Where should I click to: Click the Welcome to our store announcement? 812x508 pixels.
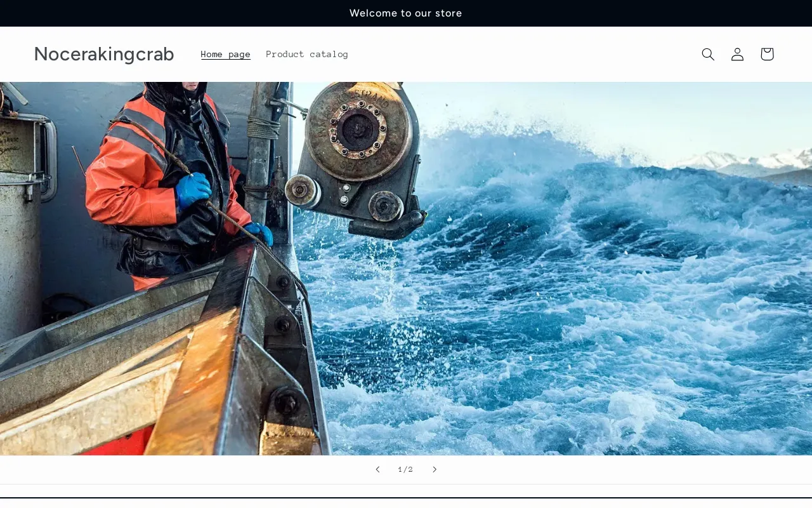click(x=405, y=13)
